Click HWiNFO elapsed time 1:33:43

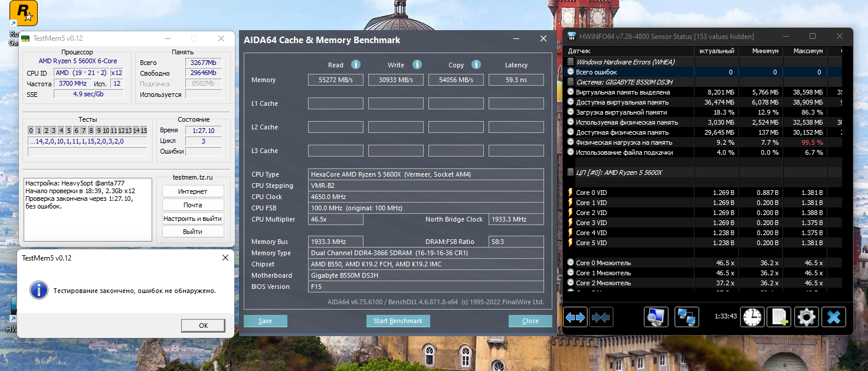coord(725,316)
